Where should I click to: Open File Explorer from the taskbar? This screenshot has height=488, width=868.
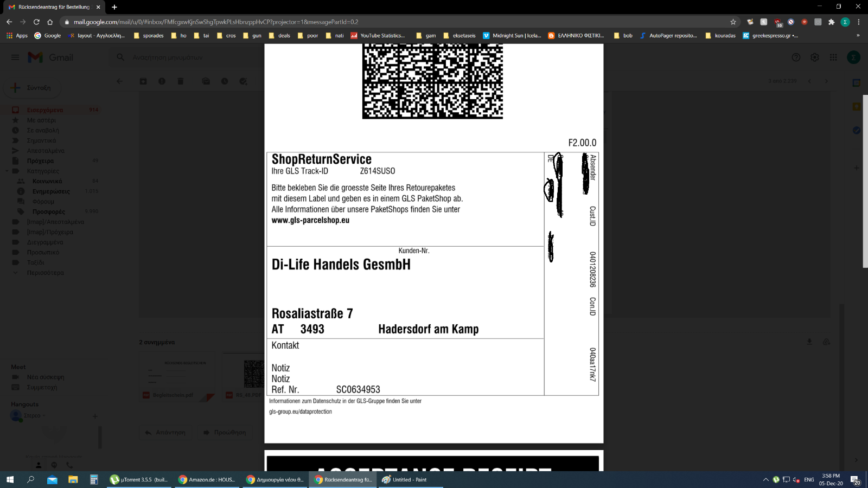pos(73,479)
